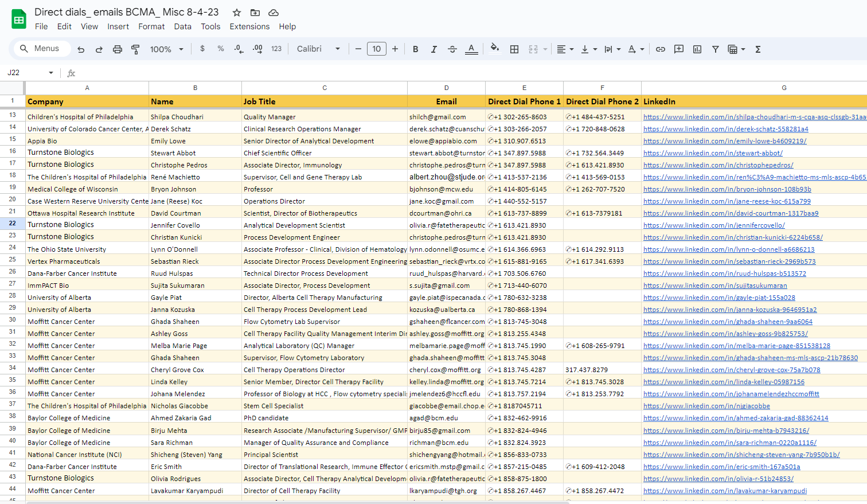The width and height of the screenshot is (867, 504).
Task: Click the formula bar
Action: pos(470,73)
